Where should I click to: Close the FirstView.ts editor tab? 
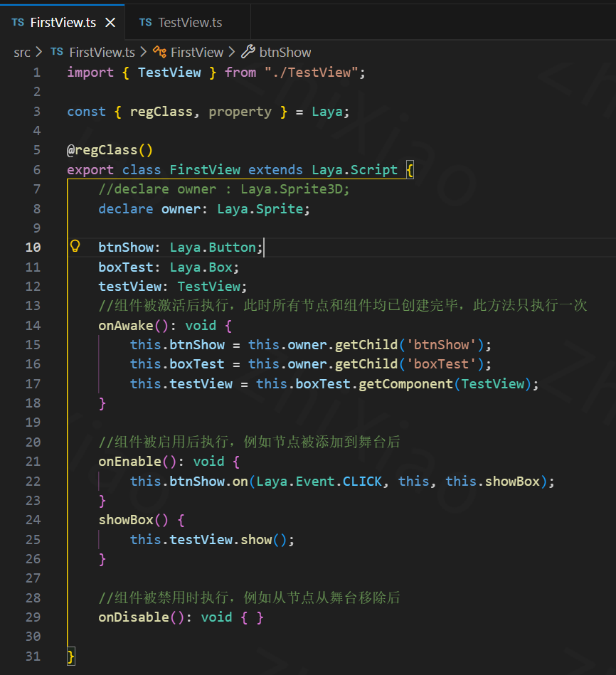click(x=110, y=23)
